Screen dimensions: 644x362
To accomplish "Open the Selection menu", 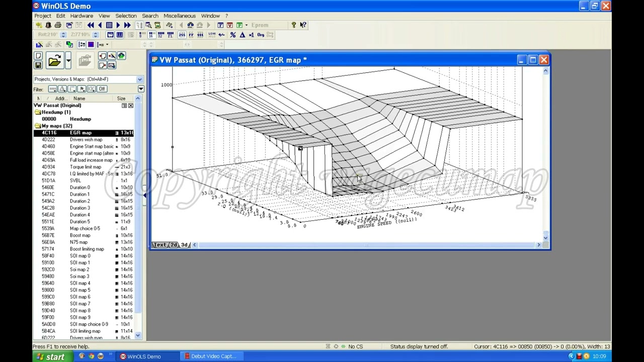I will 126,16.
